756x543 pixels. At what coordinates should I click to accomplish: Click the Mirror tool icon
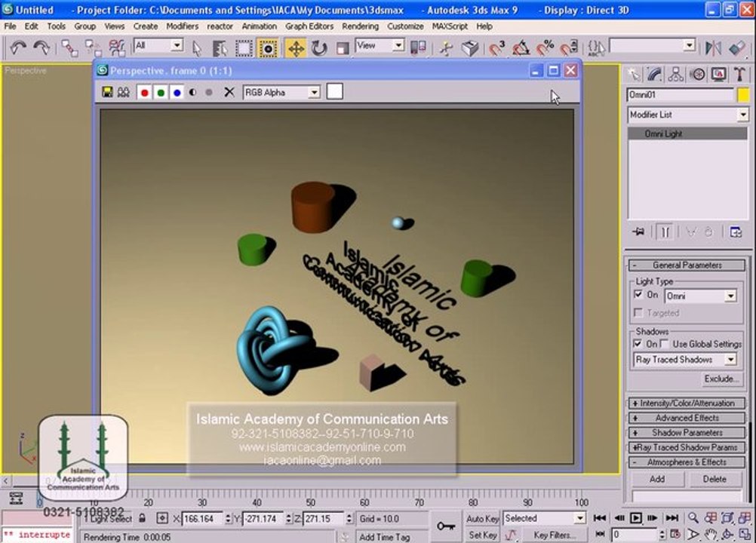tap(713, 48)
